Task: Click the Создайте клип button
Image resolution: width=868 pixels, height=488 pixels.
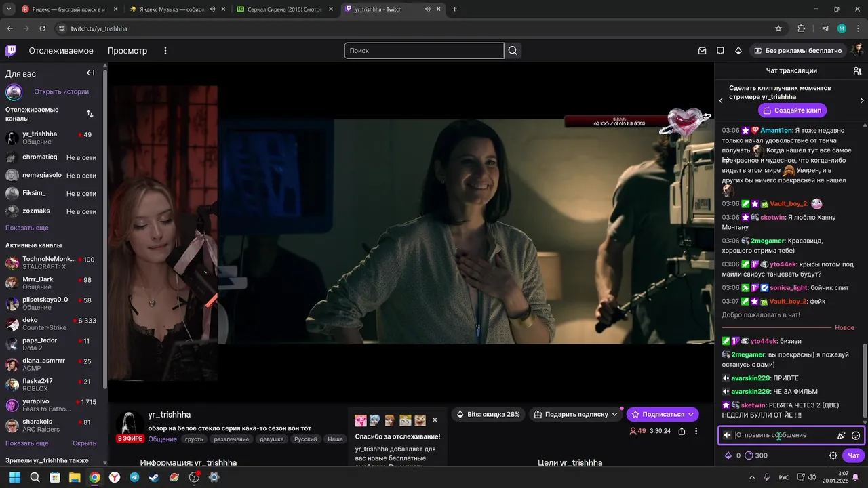Action: pyautogui.click(x=792, y=110)
